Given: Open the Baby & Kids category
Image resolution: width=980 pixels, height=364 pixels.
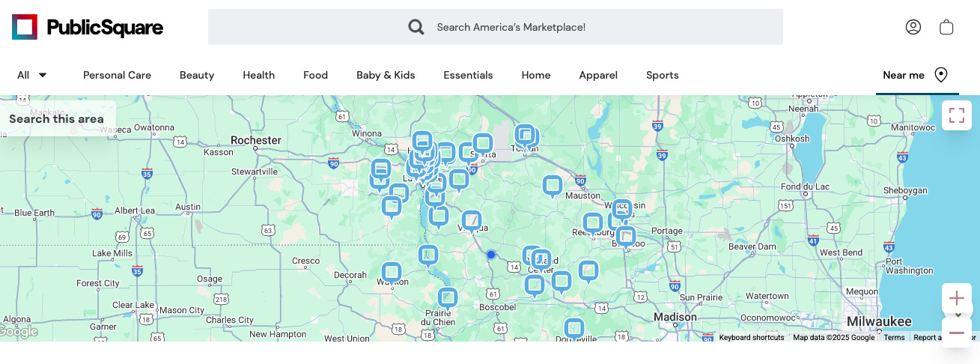Looking at the screenshot, I should [x=386, y=75].
